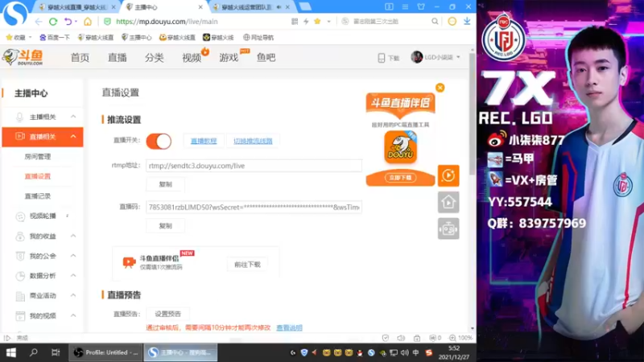Open new tab button
The height and width of the screenshot is (362, 644).
click(x=305, y=6)
